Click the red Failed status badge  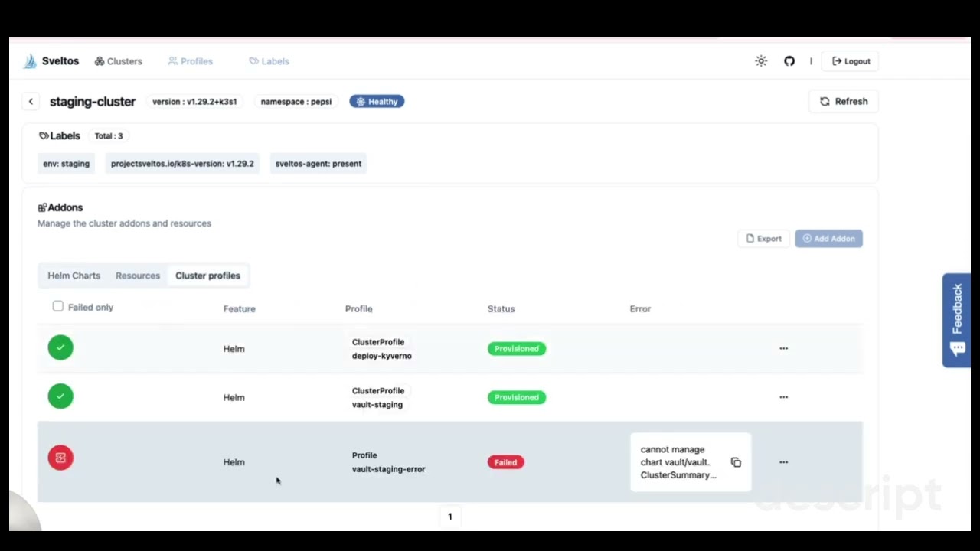(x=505, y=462)
